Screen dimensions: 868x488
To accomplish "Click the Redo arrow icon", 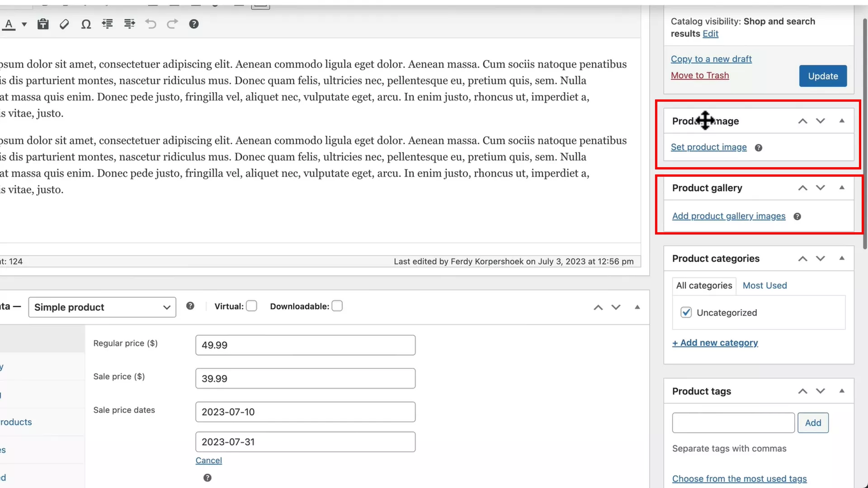I will point(172,24).
